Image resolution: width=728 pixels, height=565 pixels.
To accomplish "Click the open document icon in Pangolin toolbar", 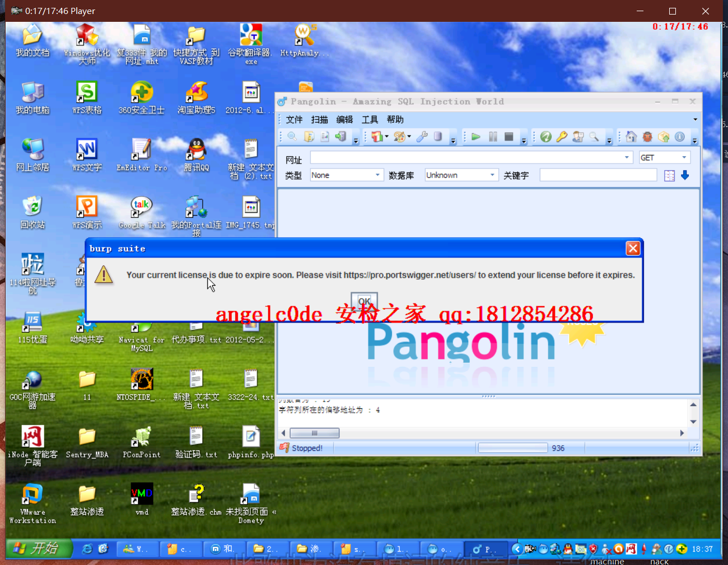I will (309, 137).
